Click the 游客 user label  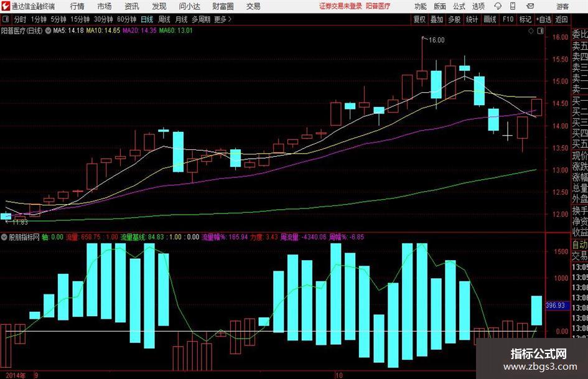[x=562, y=6]
